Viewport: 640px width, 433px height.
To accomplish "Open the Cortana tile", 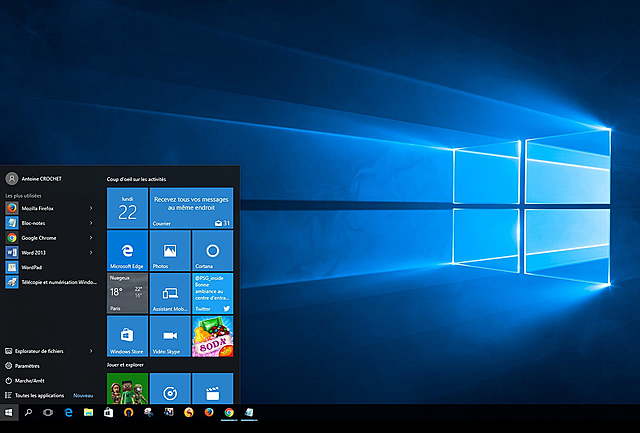I will [212, 251].
